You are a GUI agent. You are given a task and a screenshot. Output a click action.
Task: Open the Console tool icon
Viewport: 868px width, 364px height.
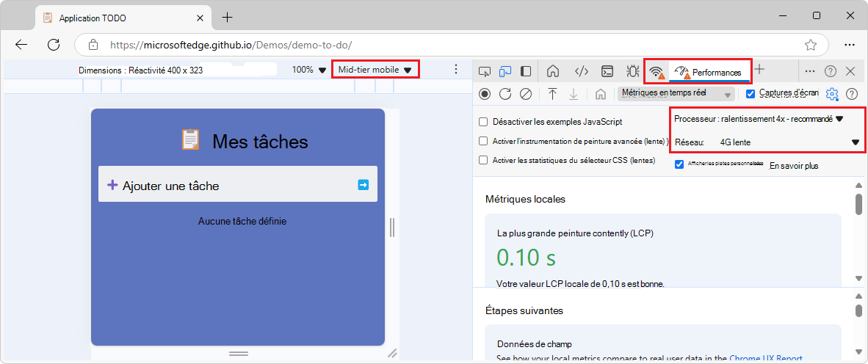(607, 70)
